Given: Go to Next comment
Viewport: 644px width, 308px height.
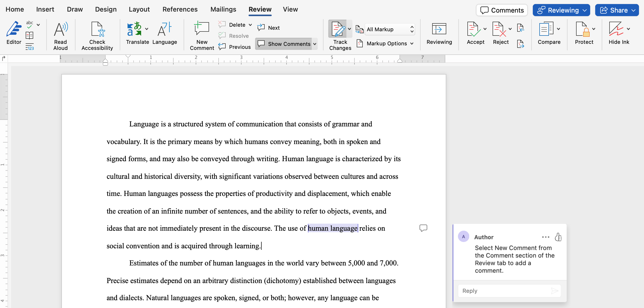Looking at the screenshot, I should (x=268, y=28).
